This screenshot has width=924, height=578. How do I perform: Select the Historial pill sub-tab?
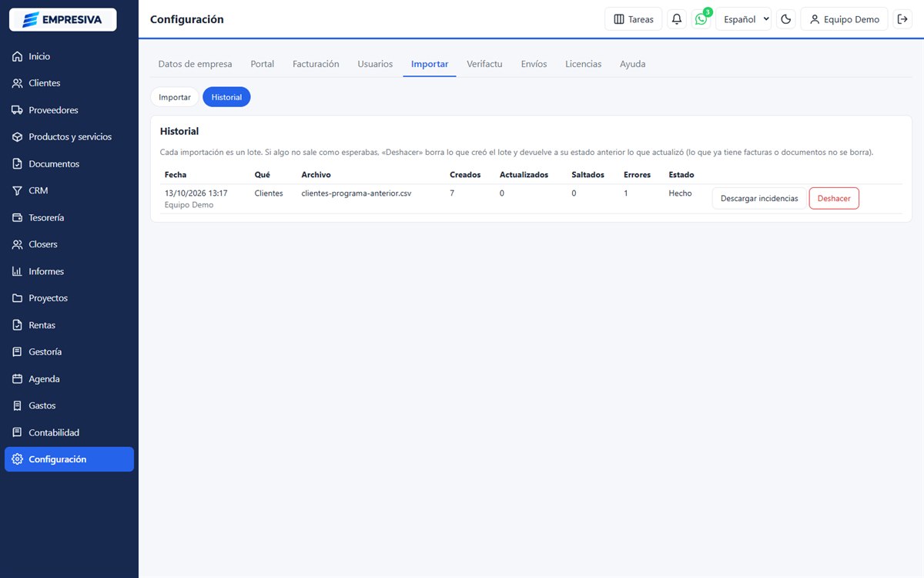(226, 97)
